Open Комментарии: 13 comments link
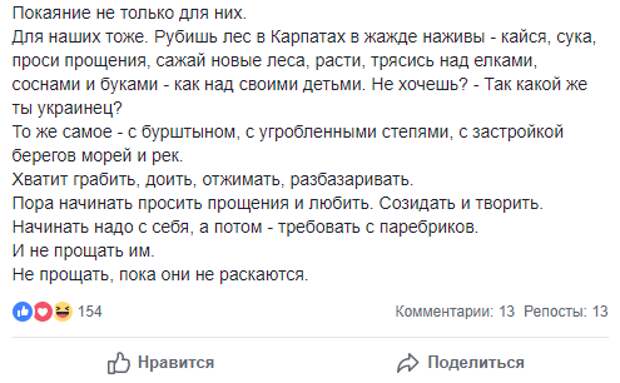Viewport: 620px width, 383px height. (x=455, y=311)
